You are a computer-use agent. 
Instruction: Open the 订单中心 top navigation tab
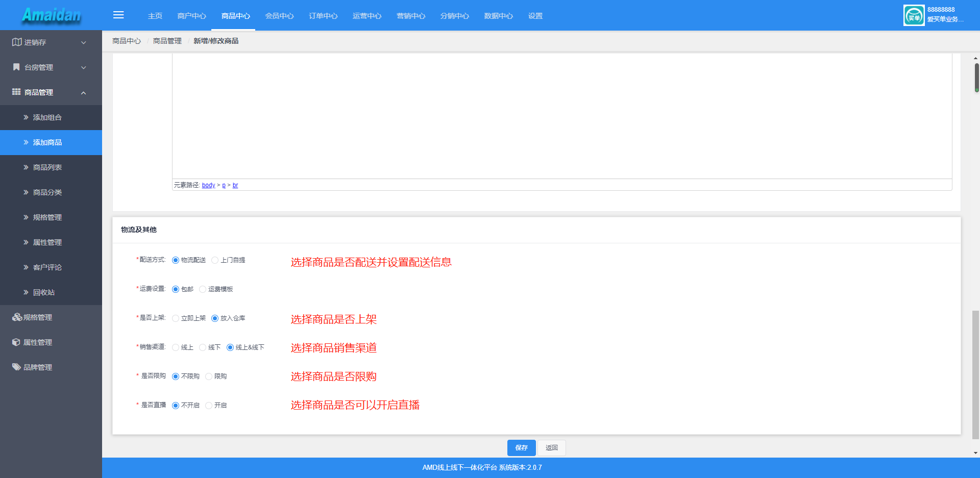(x=324, y=16)
